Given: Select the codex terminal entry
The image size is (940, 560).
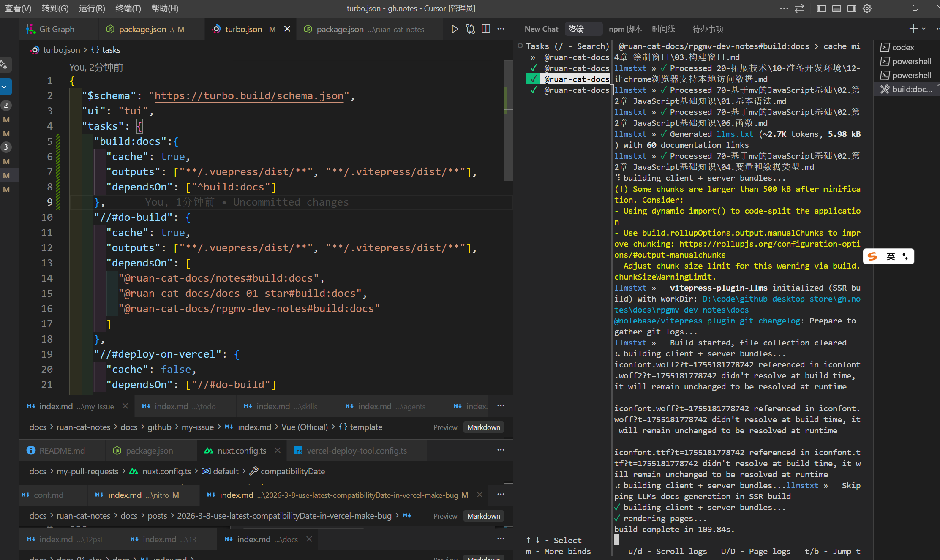Looking at the screenshot, I should point(903,47).
